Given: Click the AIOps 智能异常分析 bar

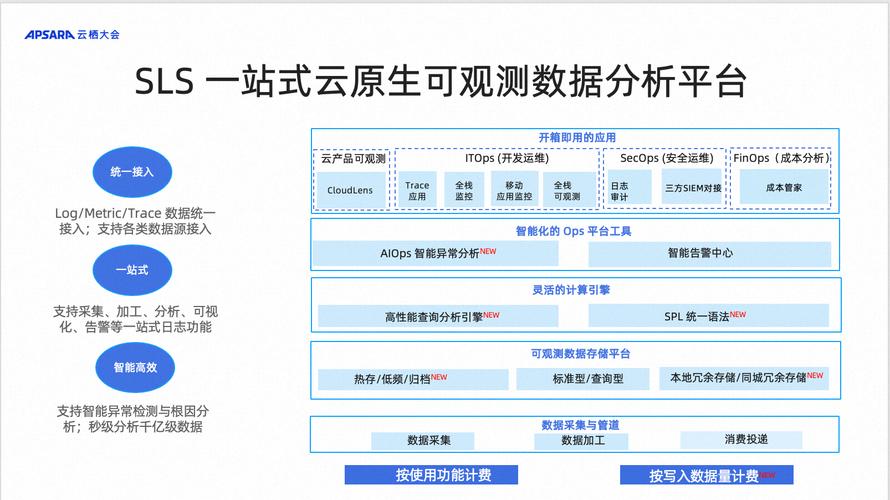Looking at the screenshot, I should point(435,253).
